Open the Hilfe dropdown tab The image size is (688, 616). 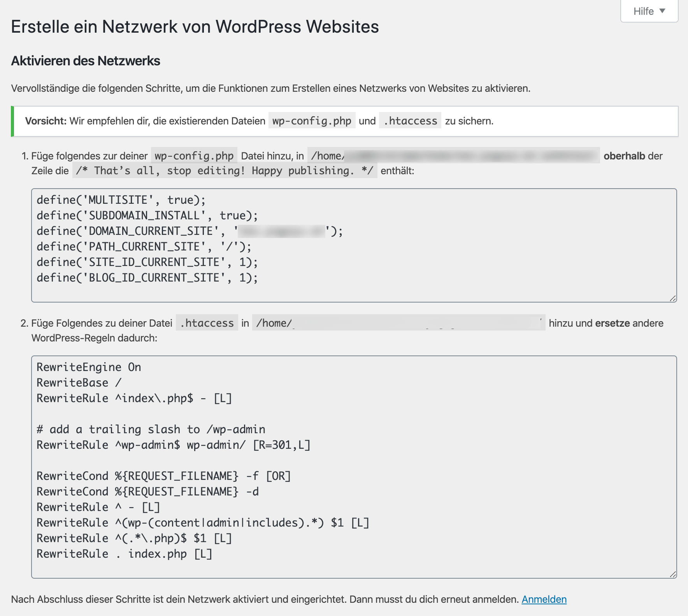click(x=649, y=11)
